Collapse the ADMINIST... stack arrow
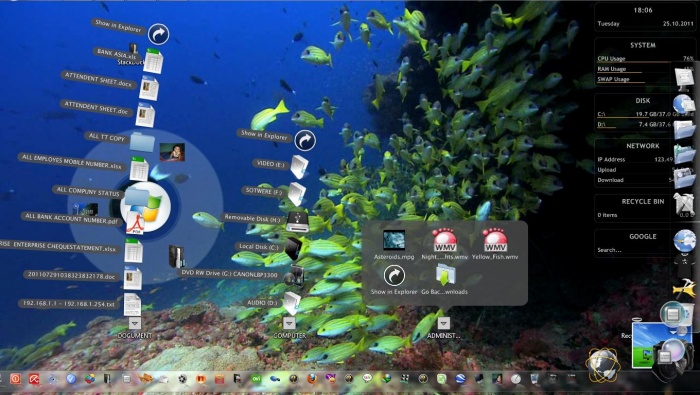The width and height of the screenshot is (700, 395). pyautogui.click(x=443, y=323)
